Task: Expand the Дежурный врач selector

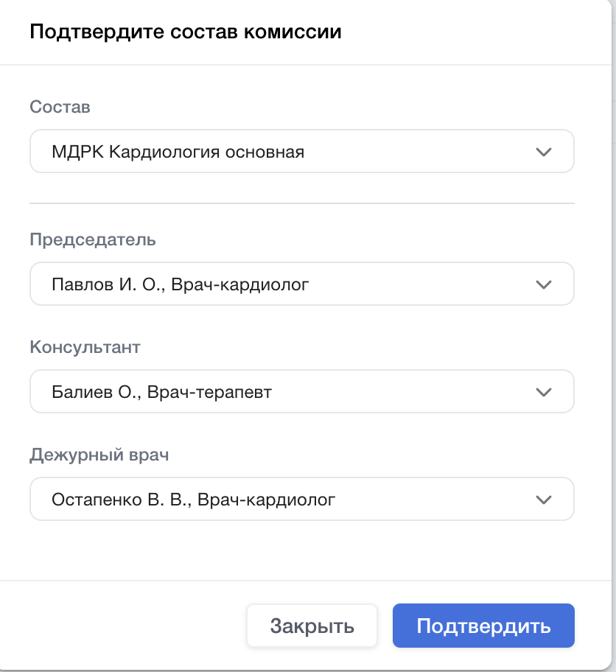Action: pyautogui.click(x=301, y=500)
